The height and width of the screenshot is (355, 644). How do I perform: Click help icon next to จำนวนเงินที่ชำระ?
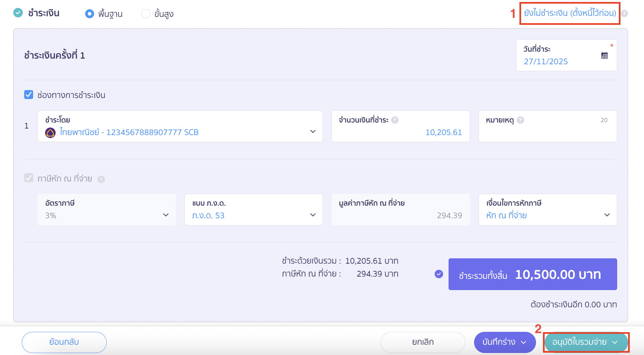pyautogui.click(x=395, y=120)
